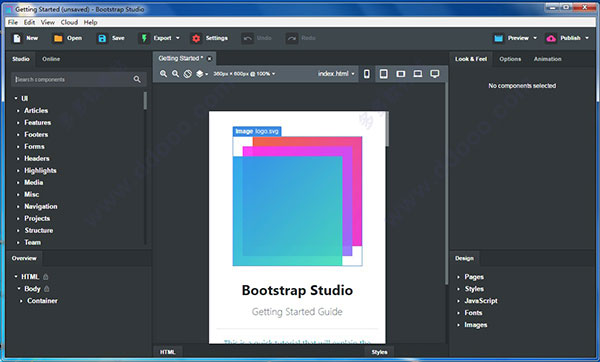
Task: Click the Undo arrow icon
Action: coord(248,38)
